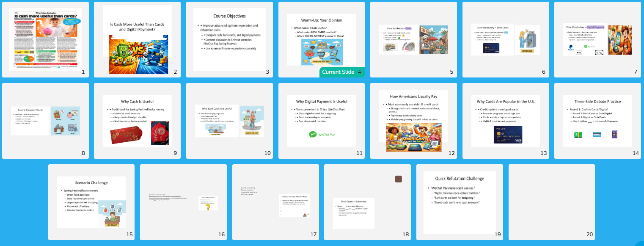644x246 pixels.
Task: Select slide 16 with question mark image
Action: pos(183,202)
